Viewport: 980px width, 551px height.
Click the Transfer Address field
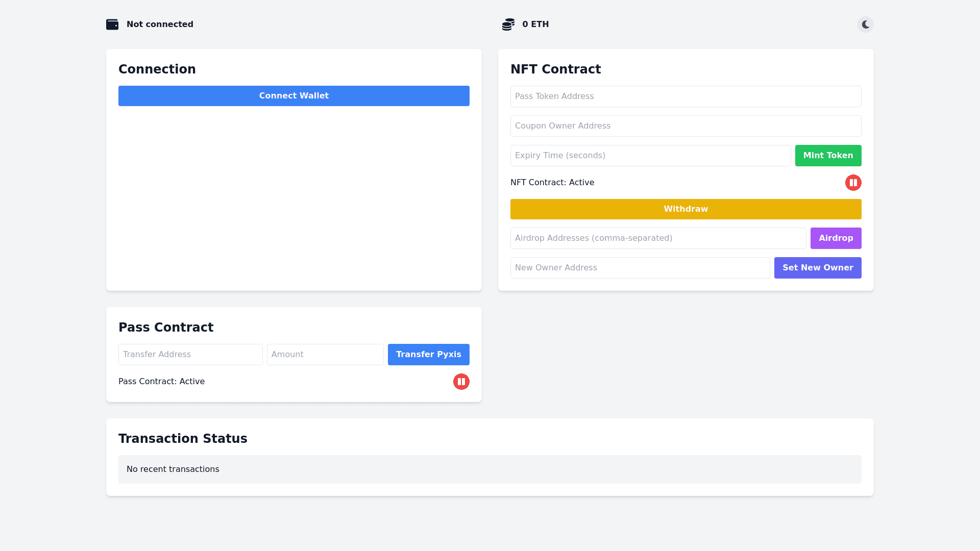[x=190, y=355]
